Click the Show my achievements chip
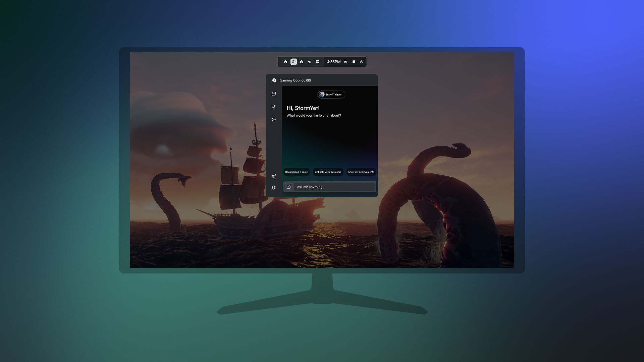 coord(361,172)
